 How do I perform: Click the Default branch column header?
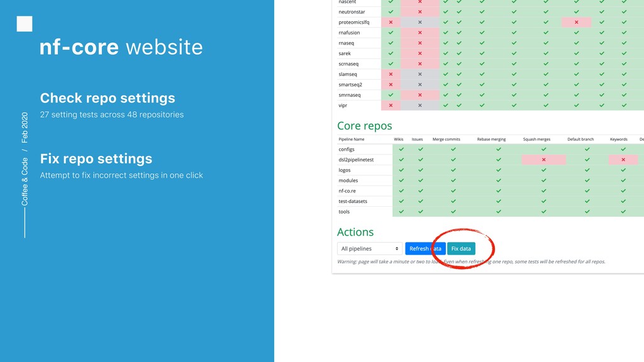click(580, 139)
